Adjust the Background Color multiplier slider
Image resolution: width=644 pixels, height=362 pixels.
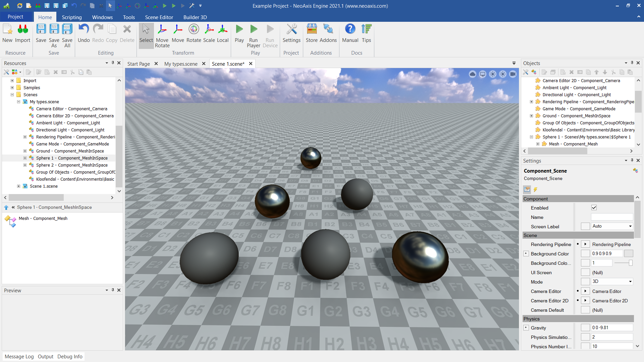pyautogui.click(x=630, y=263)
